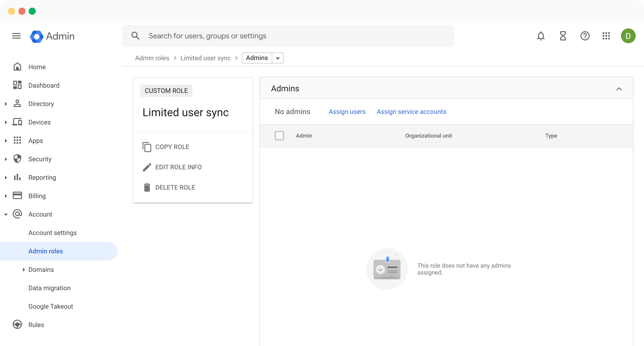Viewport: 644px width, 346px height.
Task: Open Data migration
Action: click(49, 288)
